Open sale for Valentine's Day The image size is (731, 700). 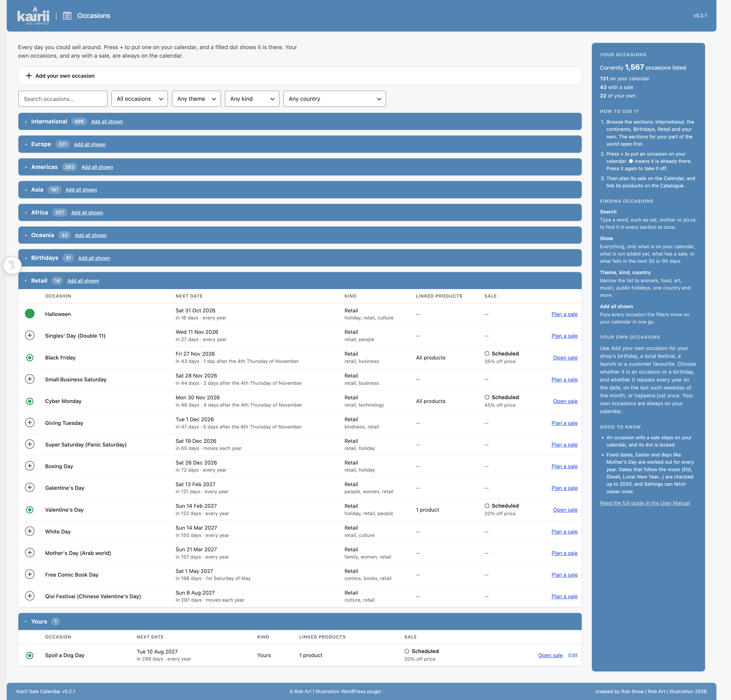[565, 510]
